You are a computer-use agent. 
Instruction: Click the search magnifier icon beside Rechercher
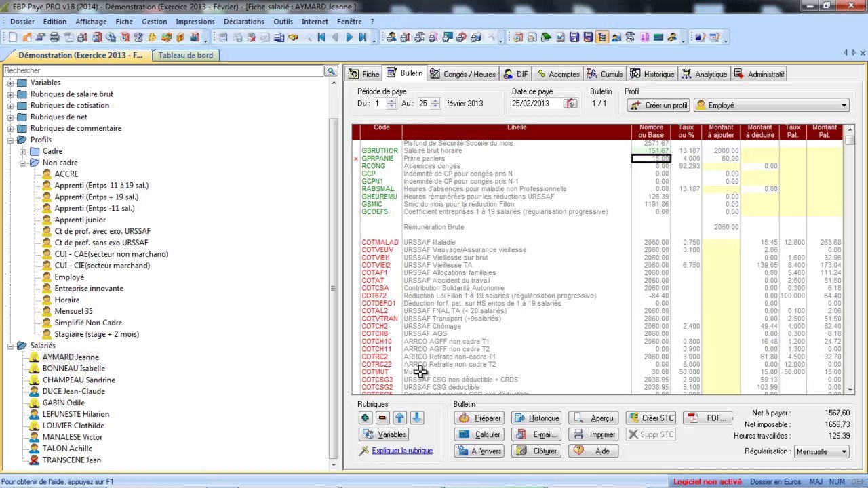331,70
